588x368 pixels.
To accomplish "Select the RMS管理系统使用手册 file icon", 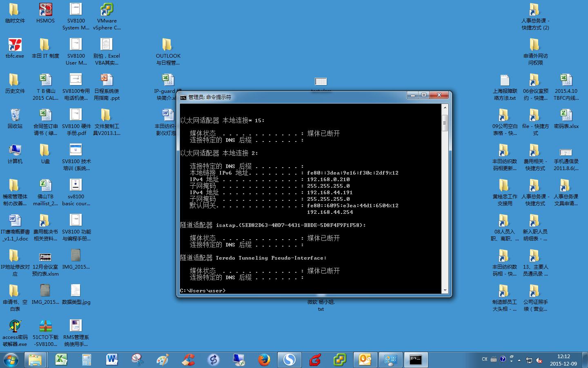I will [x=76, y=333].
